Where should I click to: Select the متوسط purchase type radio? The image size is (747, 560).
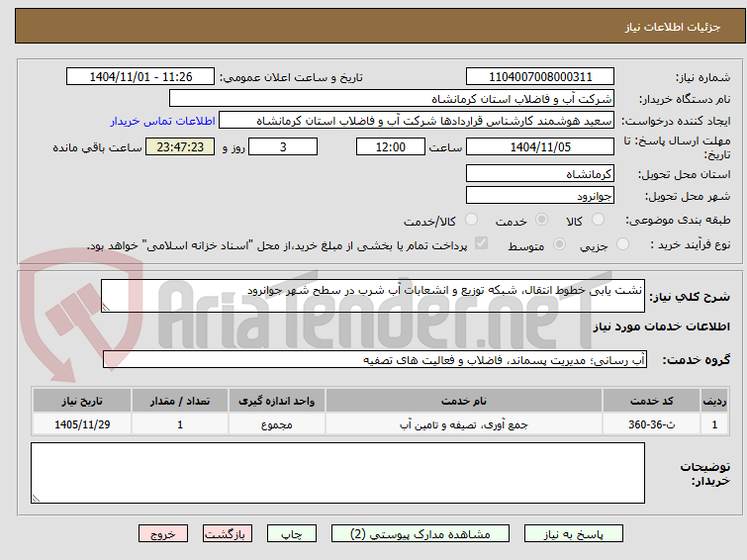click(x=559, y=244)
